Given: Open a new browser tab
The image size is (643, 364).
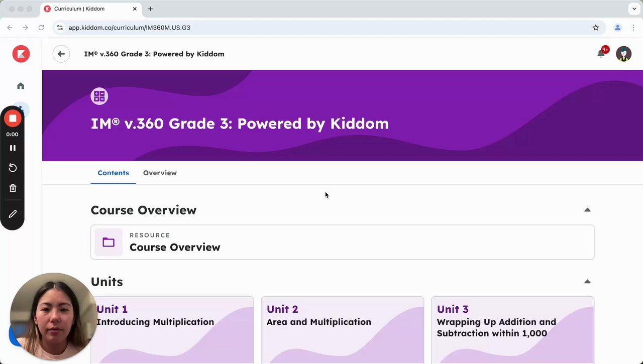Looking at the screenshot, I should click(x=150, y=9).
